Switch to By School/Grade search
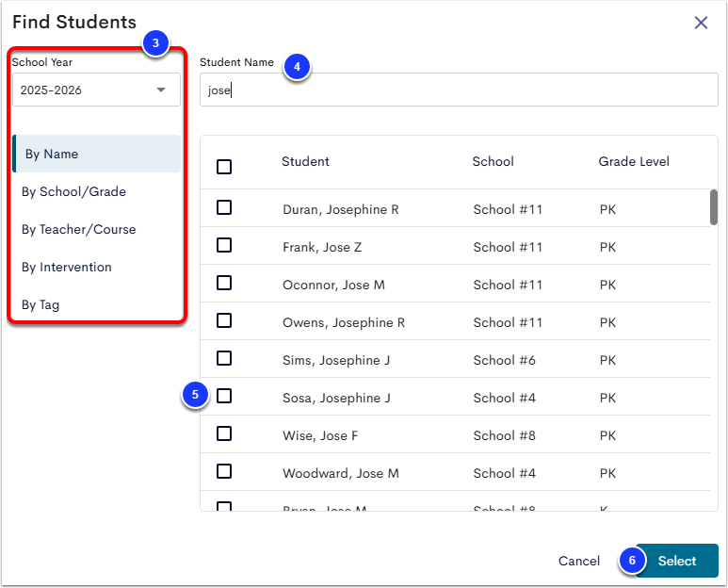This screenshot has width=728, height=588. pyautogui.click(x=73, y=191)
